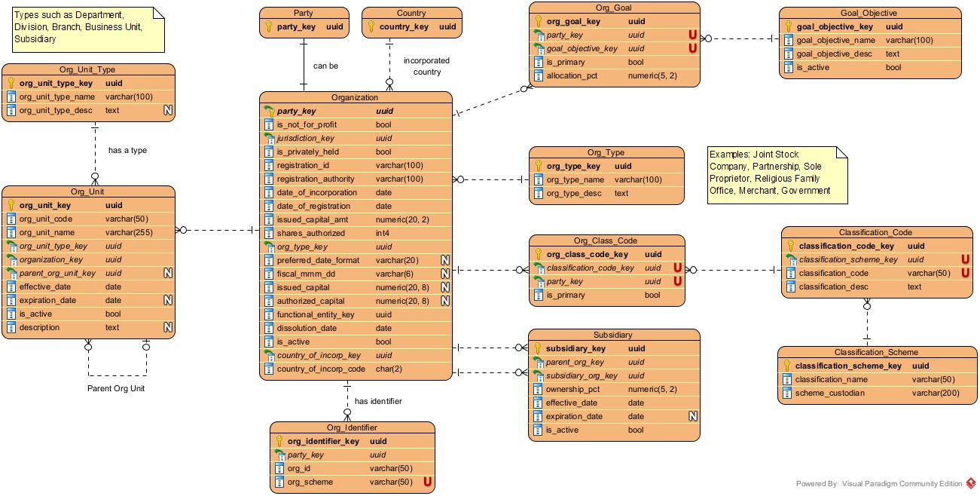Click the Org_Identifier entity title
This screenshot has width=980, height=496.
click(x=352, y=427)
